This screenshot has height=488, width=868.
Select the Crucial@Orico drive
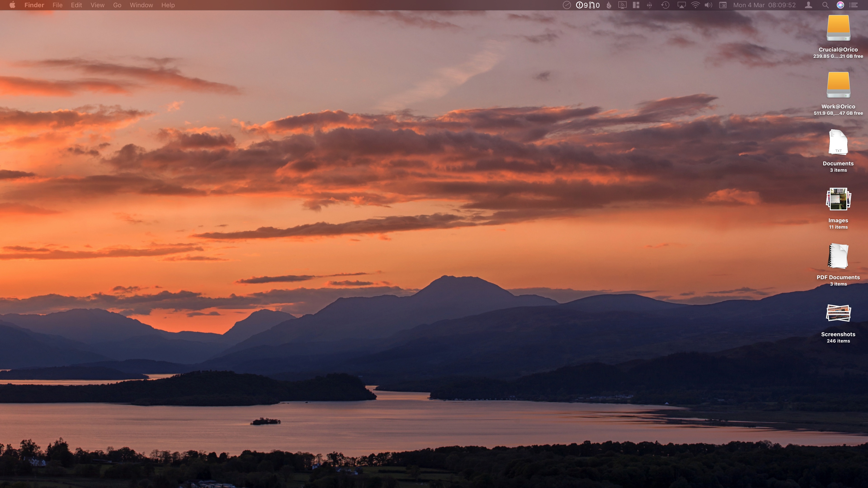(x=838, y=29)
